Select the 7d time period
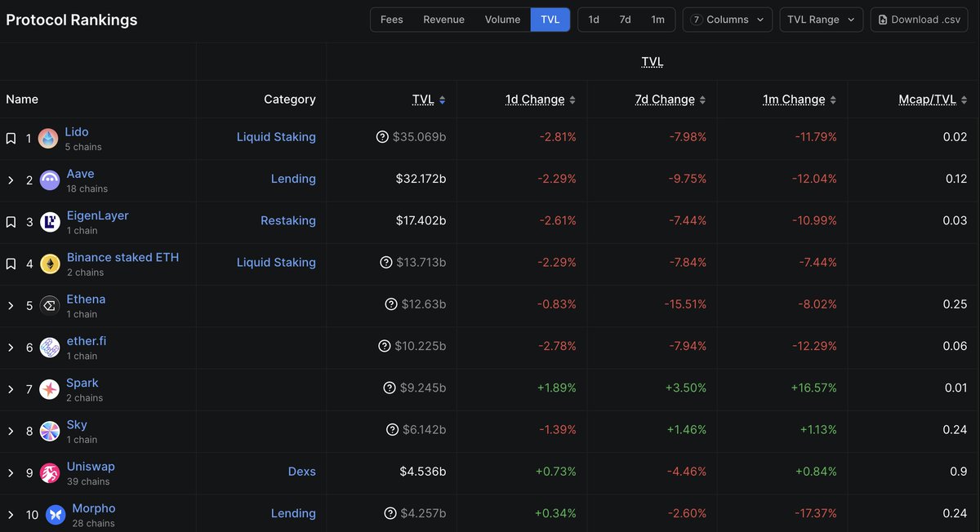The width and height of the screenshot is (980, 532). 625,20
